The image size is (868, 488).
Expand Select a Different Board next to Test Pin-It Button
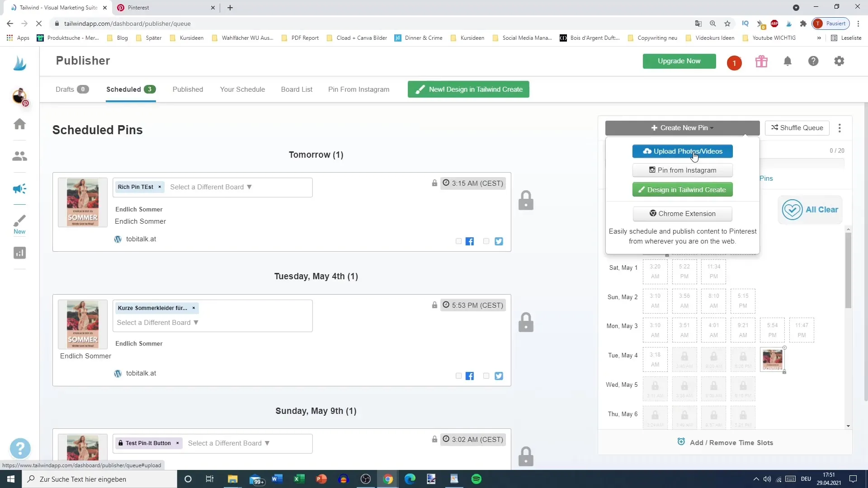[229, 443]
